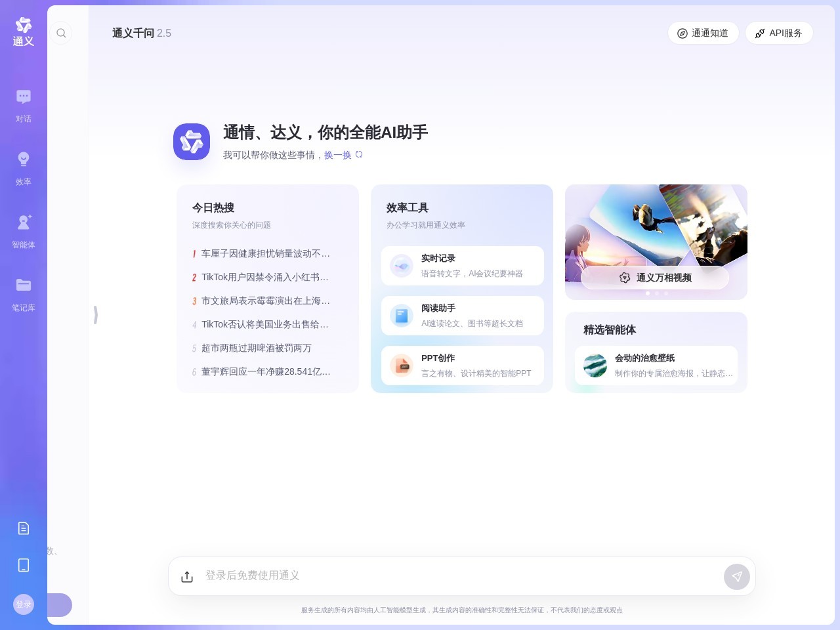Select the third carousel dot on the banner
Viewport: 840px width, 630px height.
click(666, 293)
